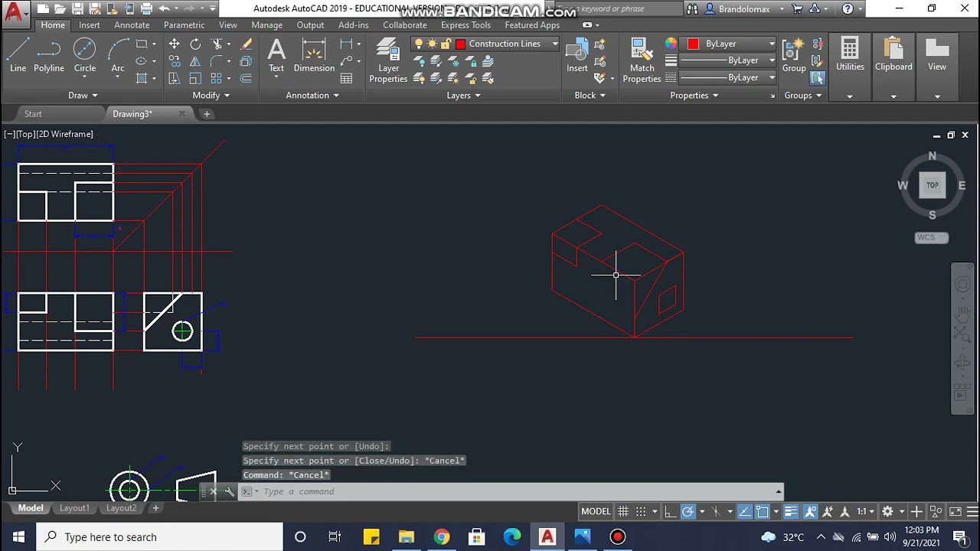
Task: Switch to the Layout1 tab
Action: coord(74,508)
